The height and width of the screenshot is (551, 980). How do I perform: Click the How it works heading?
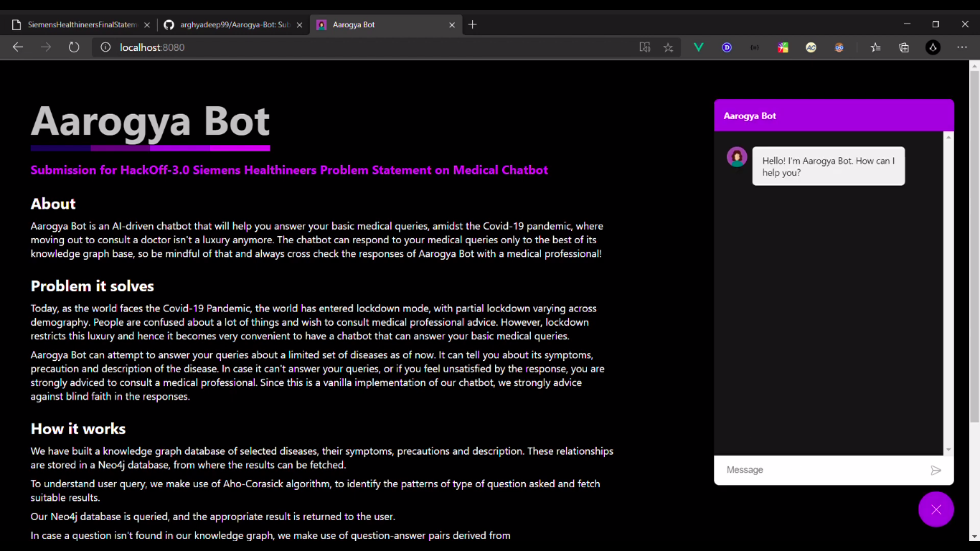point(78,429)
